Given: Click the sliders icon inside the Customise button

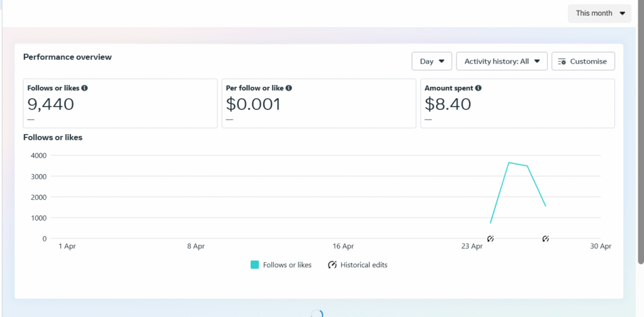Looking at the screenshot, I should point(562,62).
